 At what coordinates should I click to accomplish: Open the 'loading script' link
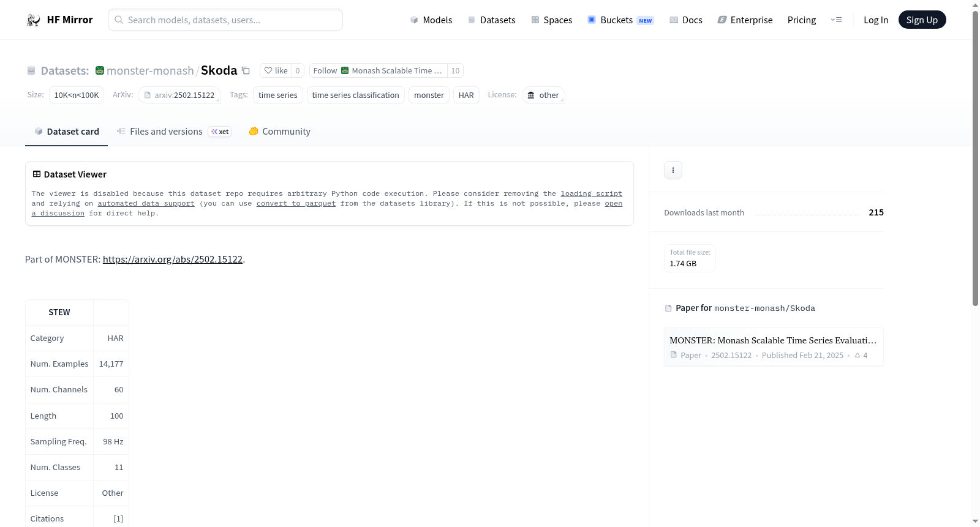pyautogui.click(x=592, y=193)
